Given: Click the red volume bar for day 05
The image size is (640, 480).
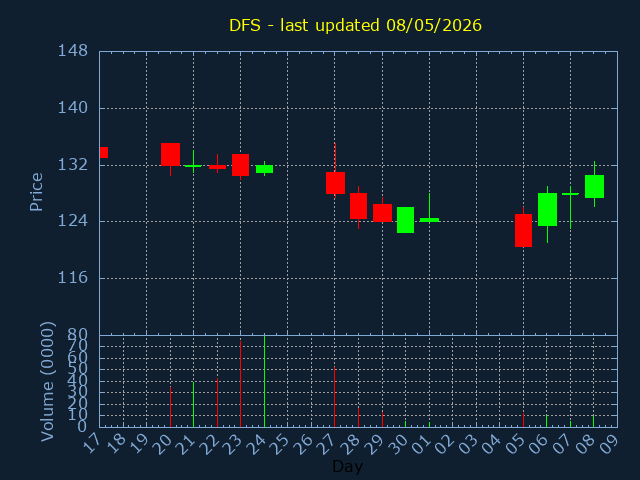Looking at the screenshot, I should [x=523, y=420].
